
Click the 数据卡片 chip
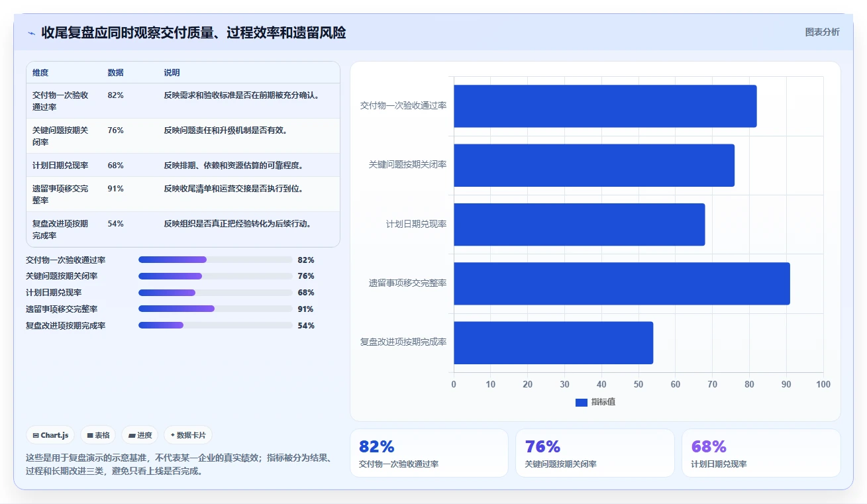click(188, 435)
